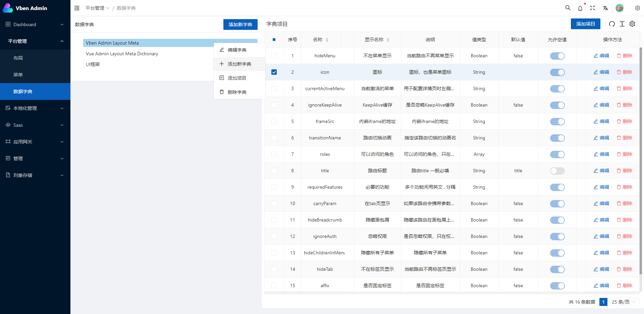Select 添加新字典 in the context menu
Viewport: 644px width, 314px height.
pyautogui.click(x=239, y=64)
